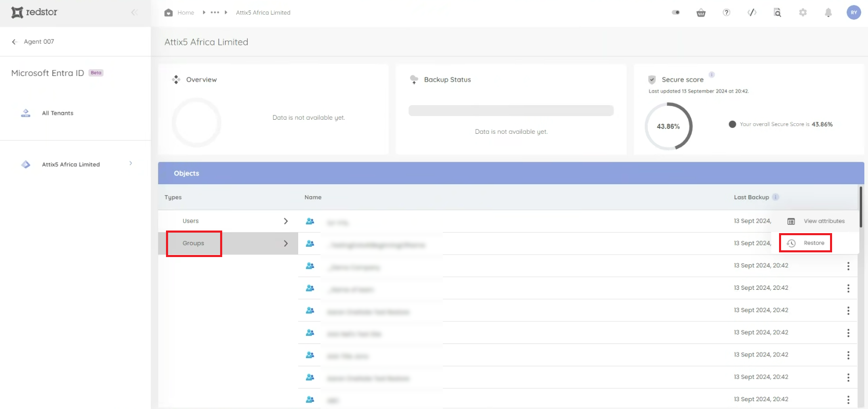Open the more-options menu in the fourth row
Viewport: 868px width, 409px height.
tap(848, 288)
